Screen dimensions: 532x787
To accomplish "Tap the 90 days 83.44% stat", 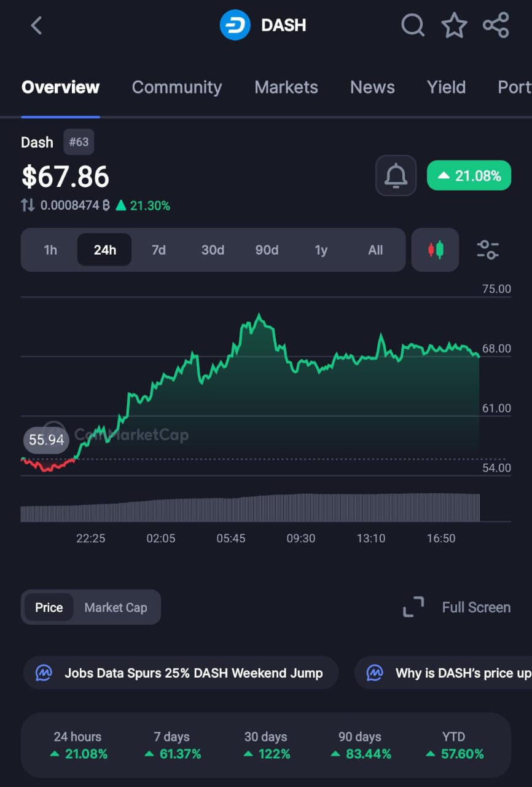I will (360, 745).
